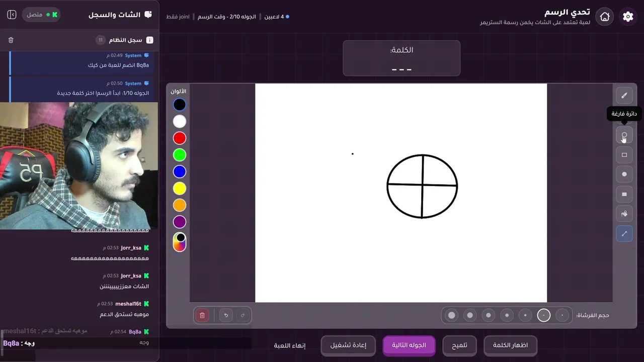
Task: Clear the canvas with red trash button
Action: [202, 315]
